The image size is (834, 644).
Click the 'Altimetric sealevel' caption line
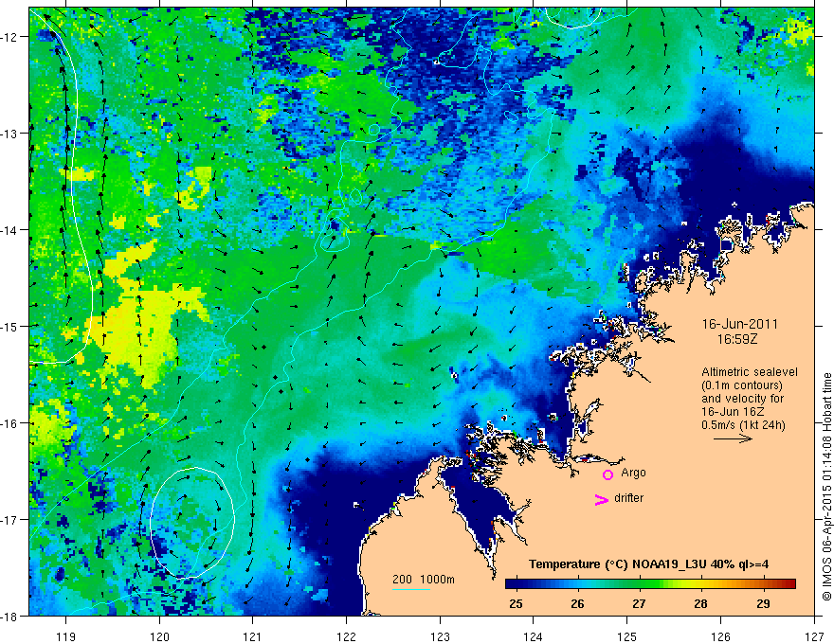click(x=750, y=372)
